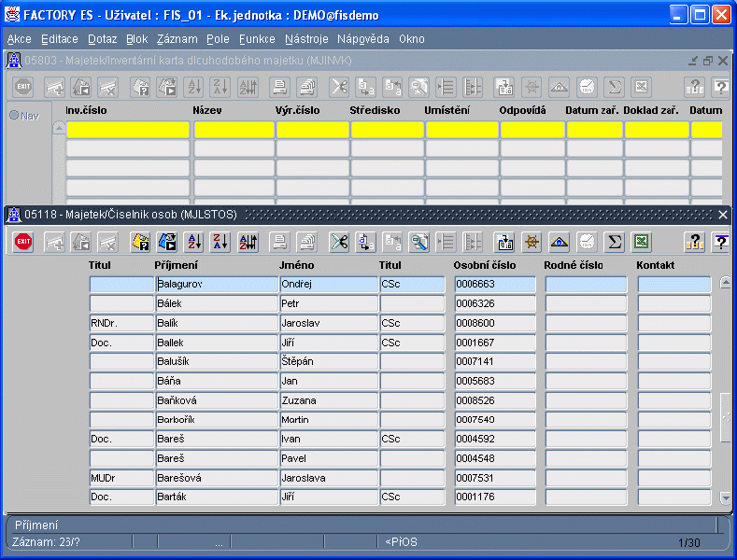The height and width of the screenshot is (560, 737).
Task: Open the Blok menu
Action: (136, 39)
